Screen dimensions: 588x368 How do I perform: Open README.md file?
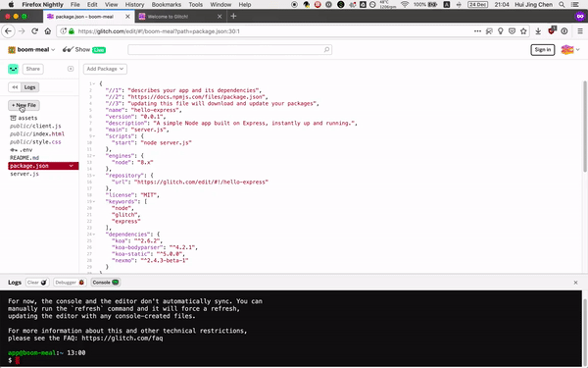24,158
